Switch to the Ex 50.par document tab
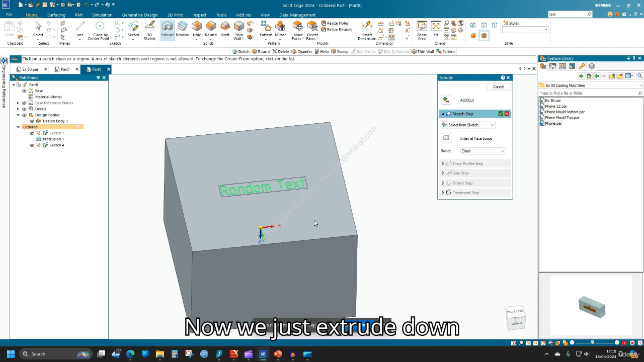 pyautogui.click(x=30, y=69)
